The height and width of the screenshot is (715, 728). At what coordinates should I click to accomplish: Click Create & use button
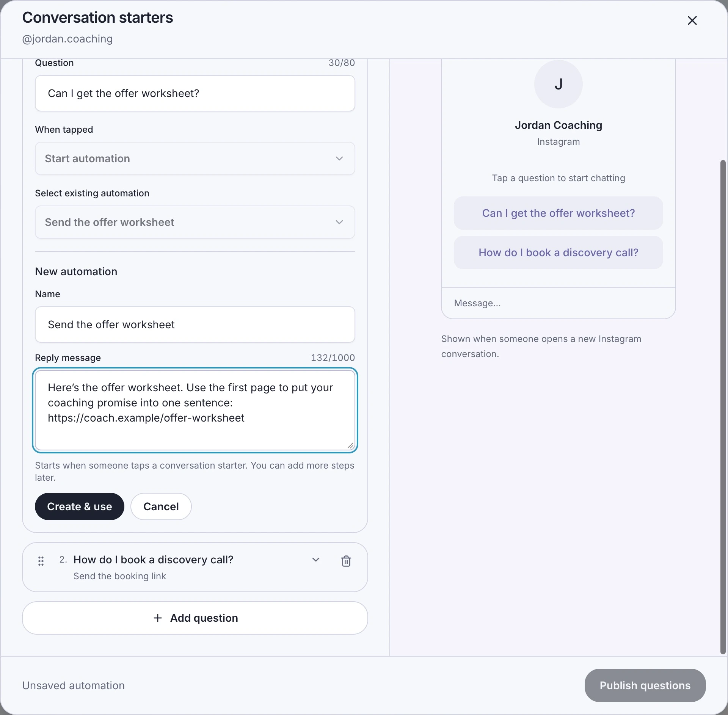[80, 506]
